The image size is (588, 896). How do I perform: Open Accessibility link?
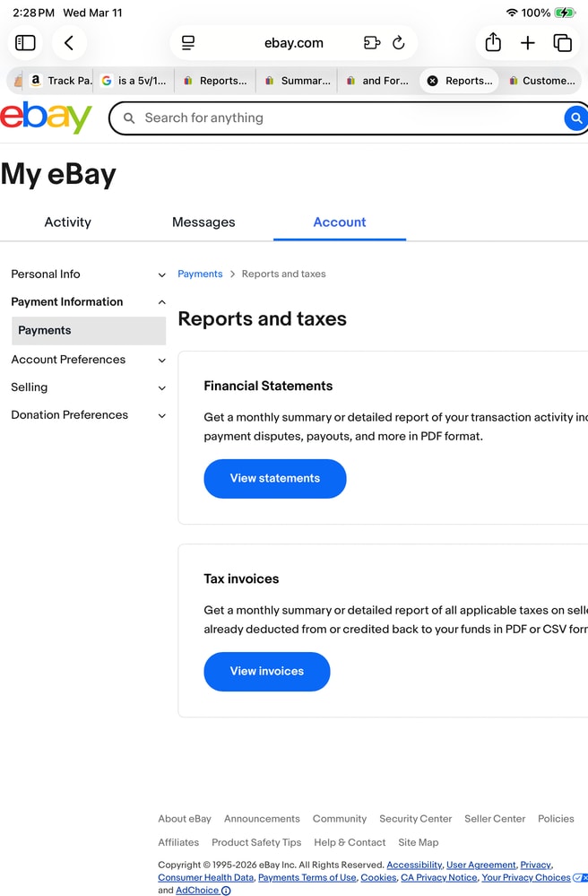click(414, 865)
